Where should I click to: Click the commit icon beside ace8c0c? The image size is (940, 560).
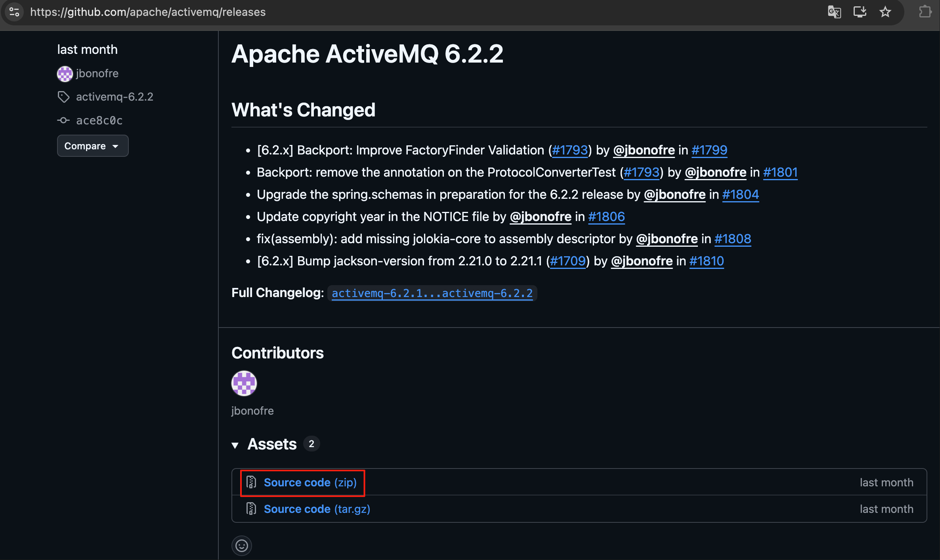[x=63, y=120]
